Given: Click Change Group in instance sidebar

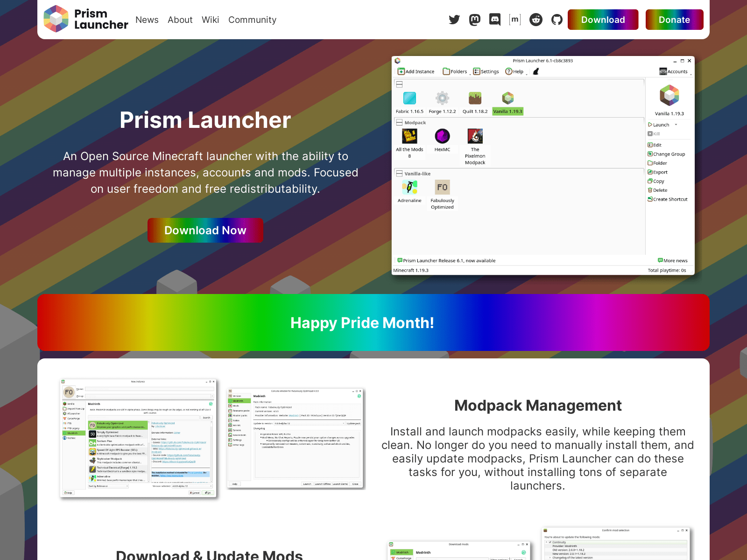Looking at the screenshot, I should click(x=667, y=154).
